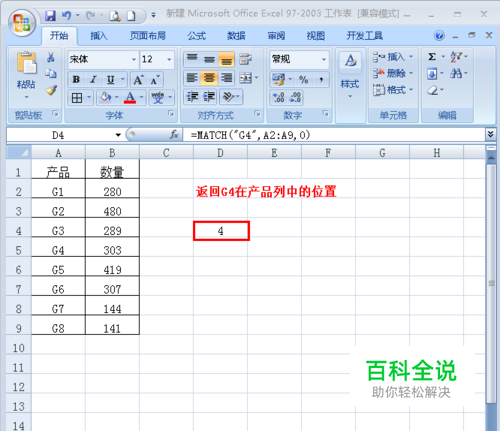Open the View ribbon tab
The height and width of the screenshot is (431, 500).
click(315, 35)
